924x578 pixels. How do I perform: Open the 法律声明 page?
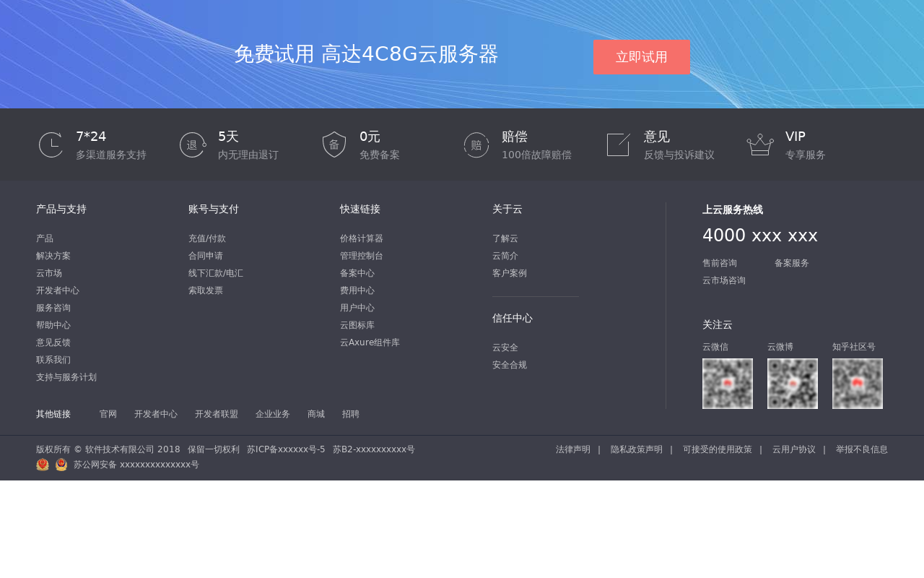point(572,448)
